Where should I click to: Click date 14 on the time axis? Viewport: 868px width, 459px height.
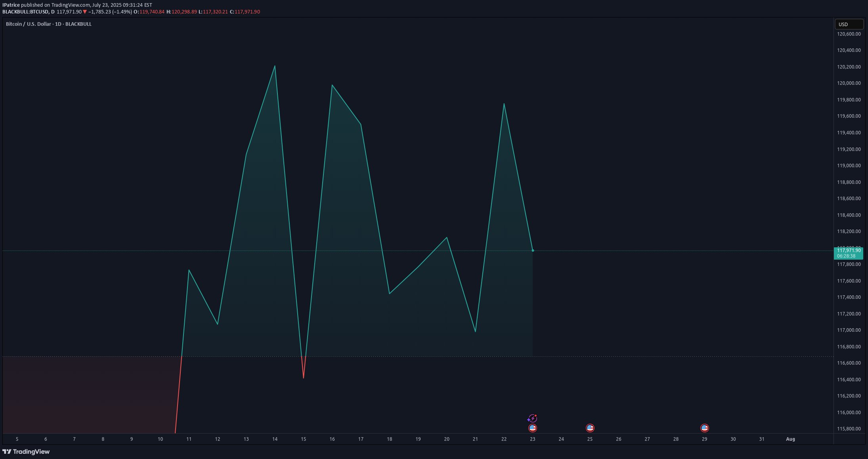pos(275,439)
